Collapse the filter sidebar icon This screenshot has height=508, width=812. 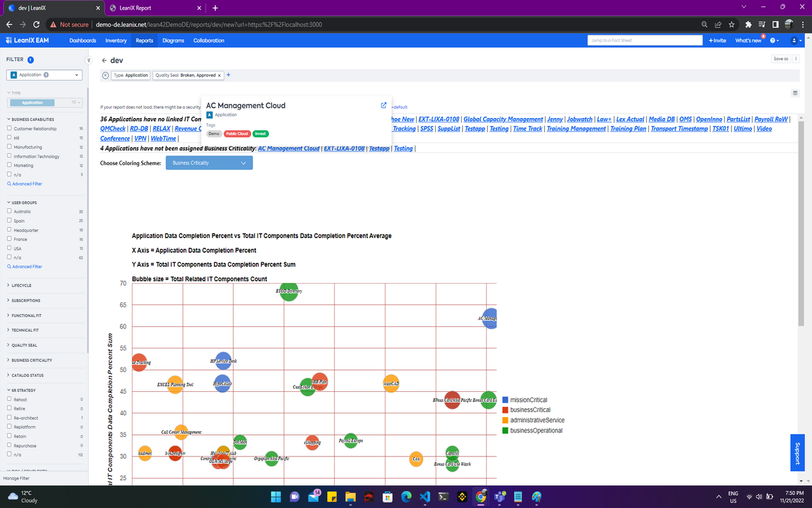pos(89,60)
